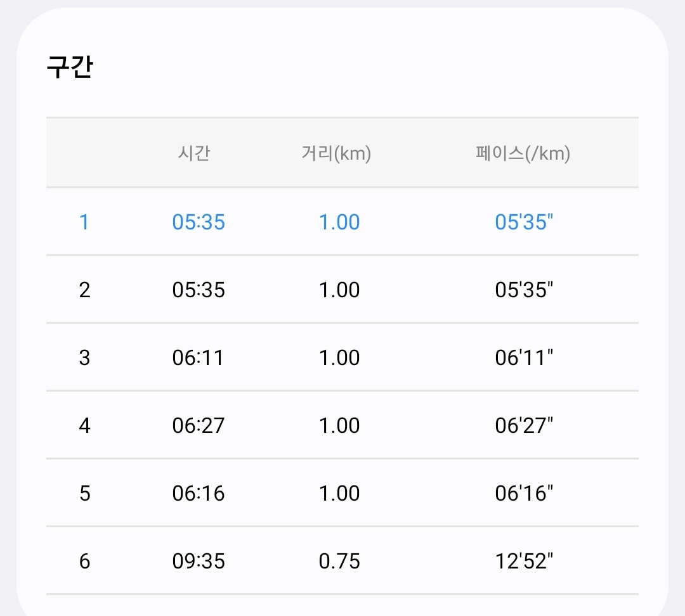Viewport: 685px width, 616px height.
Task: Click the 09:35 time in lap 6
Action: [x=199, y=561]
